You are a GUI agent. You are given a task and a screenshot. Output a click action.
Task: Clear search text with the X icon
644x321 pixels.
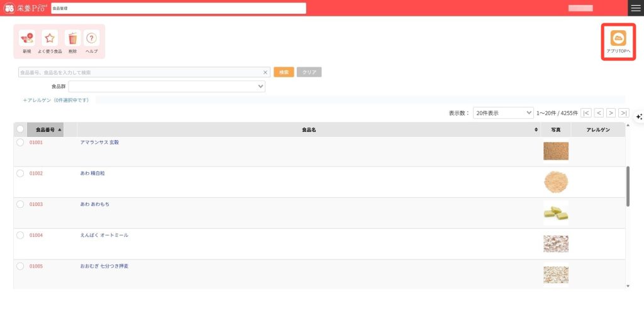[x=265, y=72]
